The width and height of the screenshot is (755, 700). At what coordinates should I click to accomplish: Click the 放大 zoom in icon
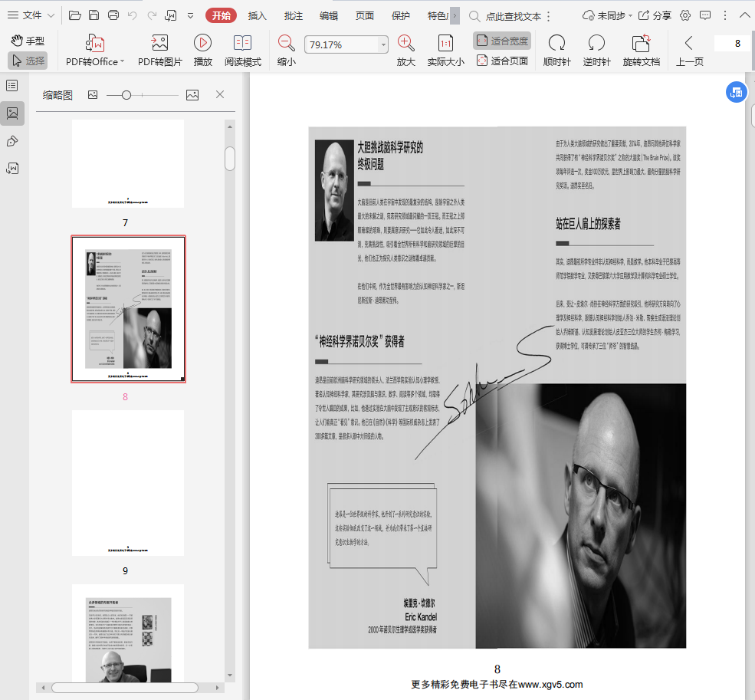(405, 44)
